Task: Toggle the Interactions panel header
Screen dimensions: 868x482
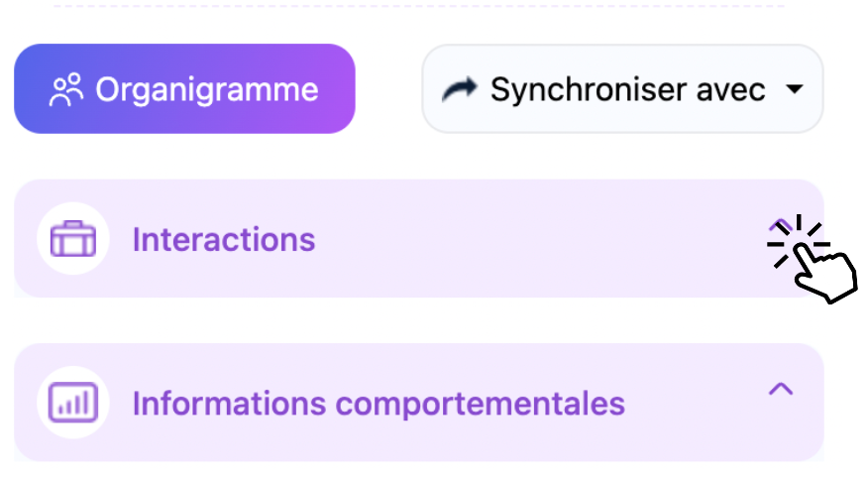Action: [x=419, y=238]
